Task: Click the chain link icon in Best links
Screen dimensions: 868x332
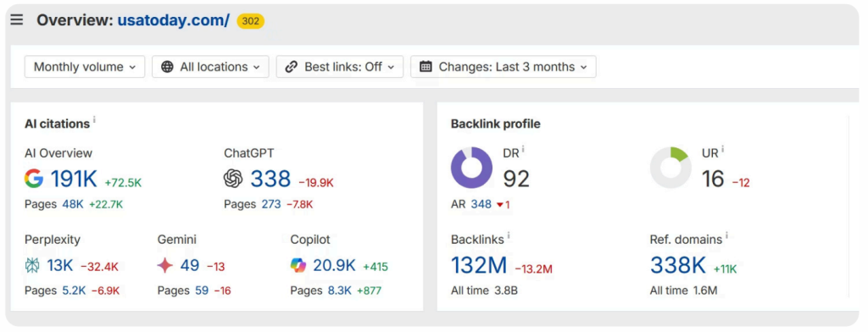Action: [x=292, y=67]
